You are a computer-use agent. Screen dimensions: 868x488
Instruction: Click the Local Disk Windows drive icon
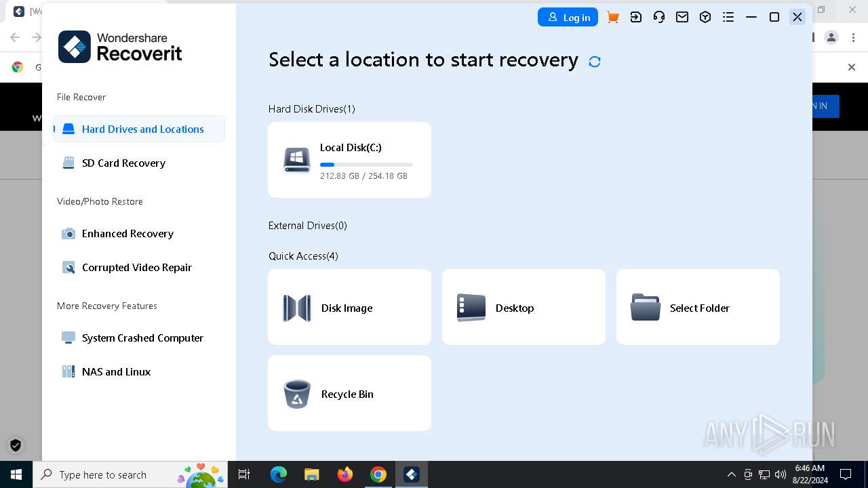pos(297,161)
